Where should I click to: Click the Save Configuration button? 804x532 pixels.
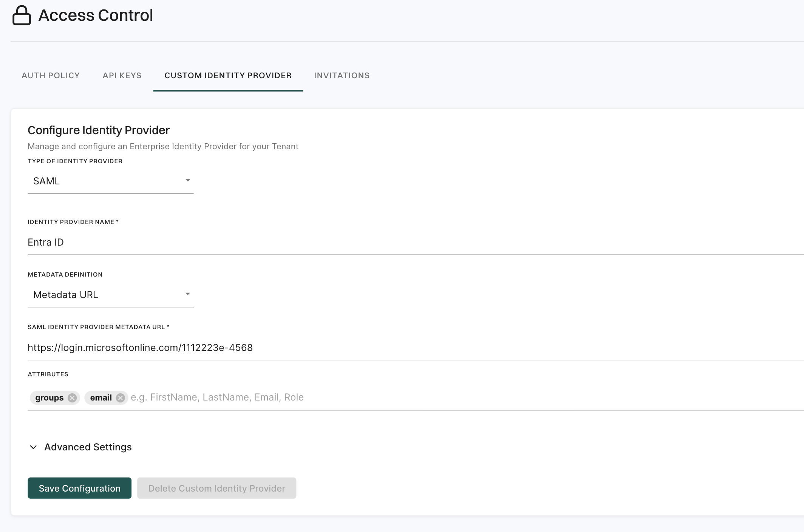click(x=79, y=488)
